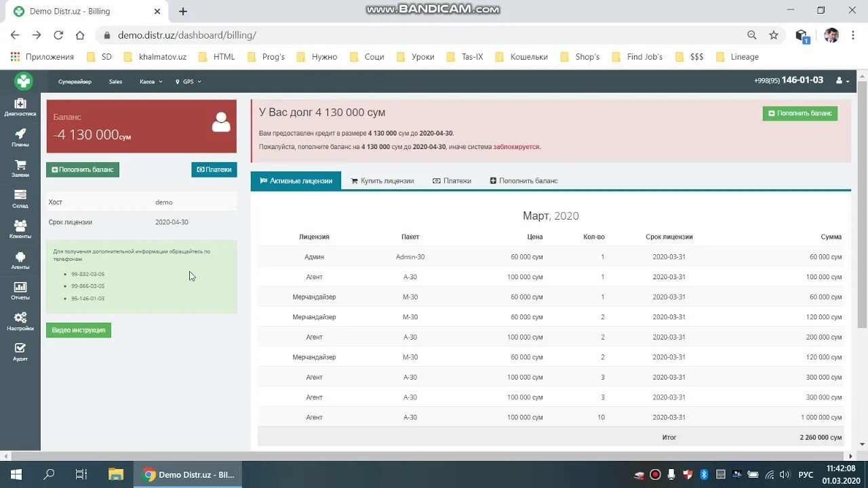Screen dimensions: 868x488
Task: Open the khalmatov.uz bookmark
Action: point(155,57)
